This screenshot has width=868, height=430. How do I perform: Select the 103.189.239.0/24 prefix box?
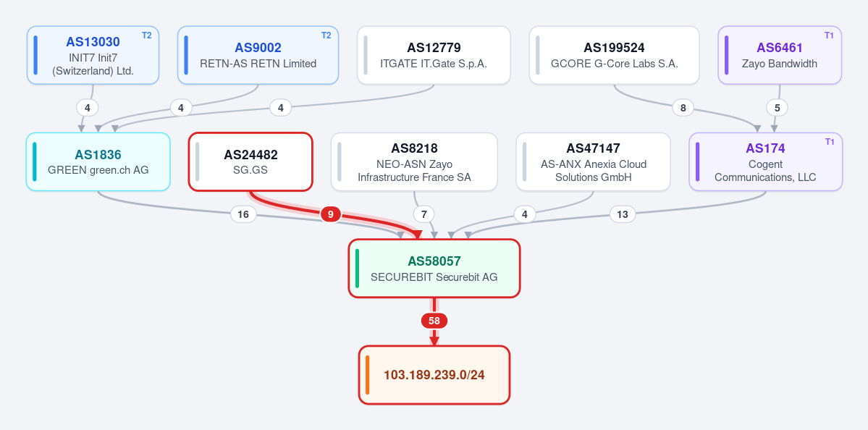434,375
